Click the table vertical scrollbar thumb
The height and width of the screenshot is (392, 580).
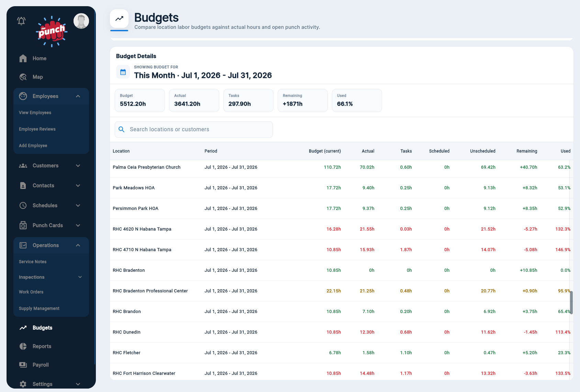point(571,302)
